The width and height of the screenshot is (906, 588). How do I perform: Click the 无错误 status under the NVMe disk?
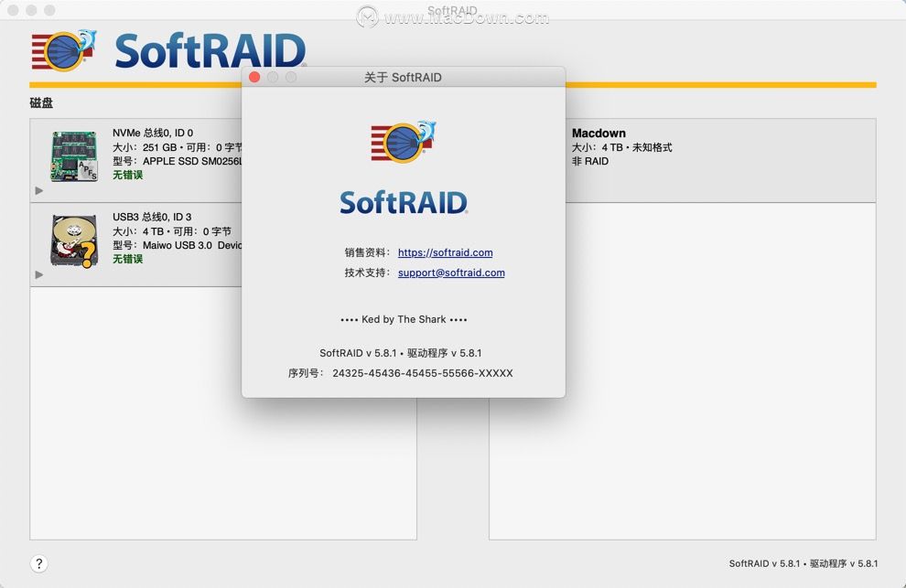click(128, 175)
